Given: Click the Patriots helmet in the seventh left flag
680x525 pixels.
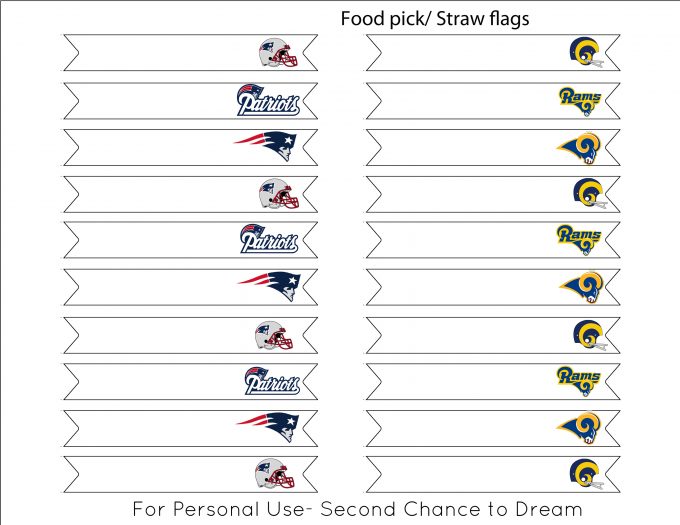Looking at the screenshot, I should point(274,335).
